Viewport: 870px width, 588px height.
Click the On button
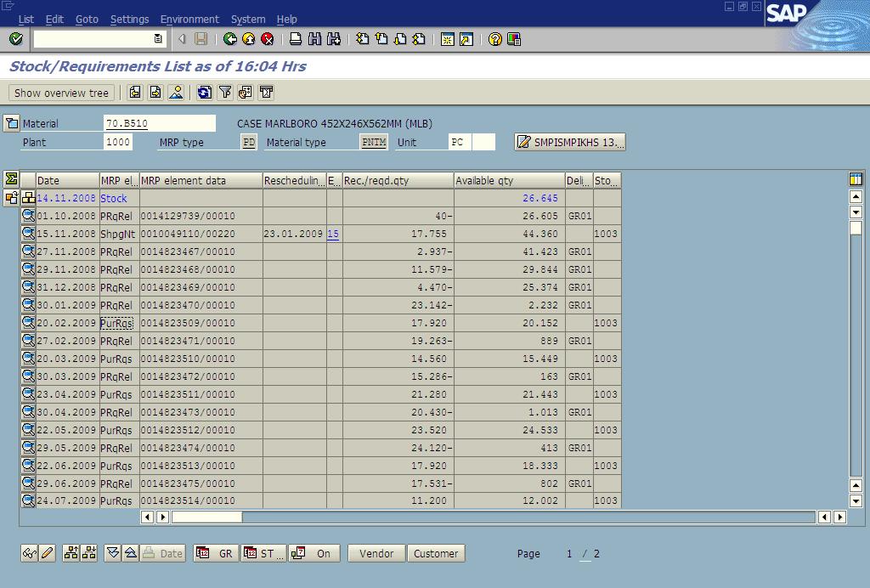tap(314, 553)
